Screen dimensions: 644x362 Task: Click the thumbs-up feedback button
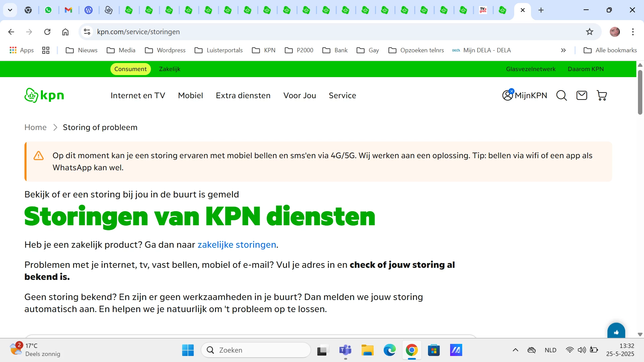pyautogui.click(x=616, y=332)
